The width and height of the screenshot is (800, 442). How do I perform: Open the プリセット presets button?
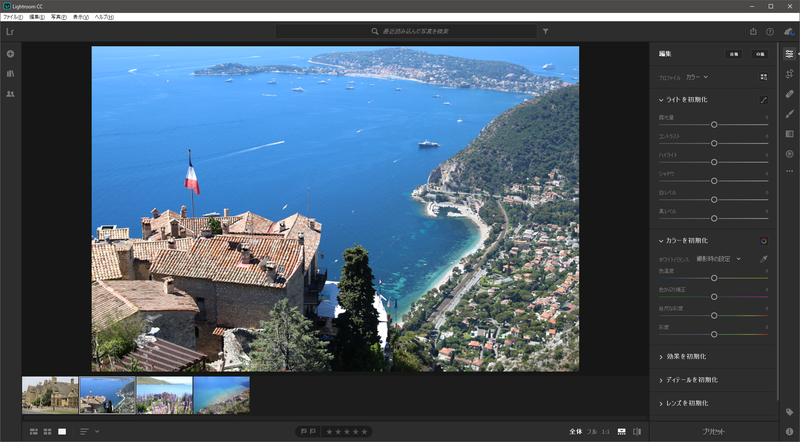point(713,432)
